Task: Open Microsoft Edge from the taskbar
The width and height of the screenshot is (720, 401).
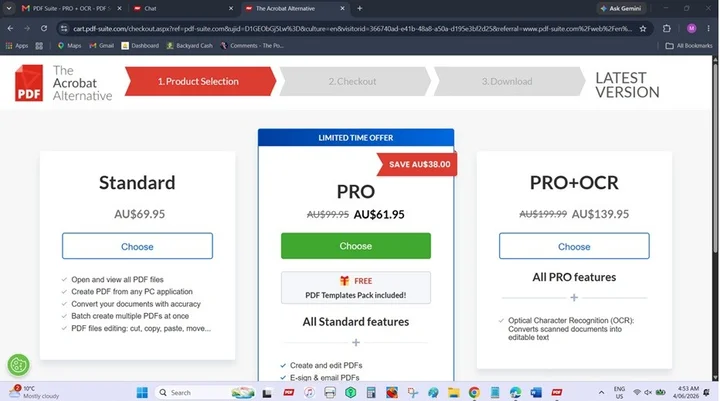Action: 515,392
